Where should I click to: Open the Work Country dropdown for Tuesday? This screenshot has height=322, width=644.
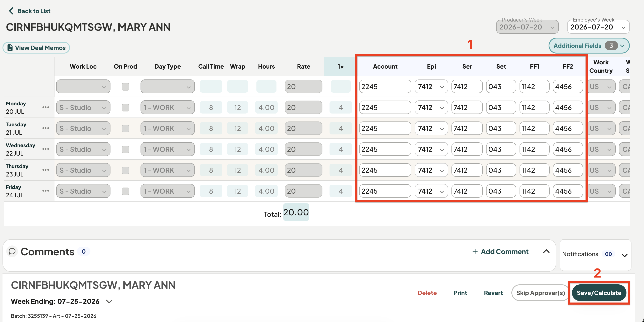601,128
